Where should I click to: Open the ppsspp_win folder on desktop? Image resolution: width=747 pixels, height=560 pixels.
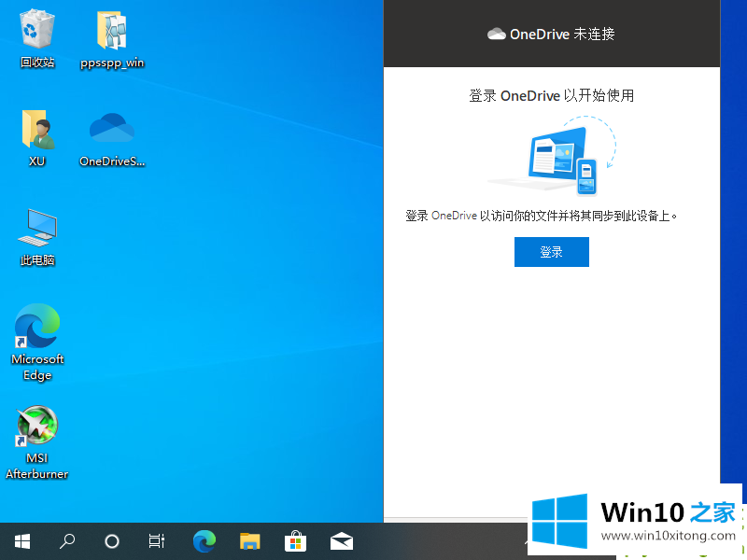(x=112, y=39)
